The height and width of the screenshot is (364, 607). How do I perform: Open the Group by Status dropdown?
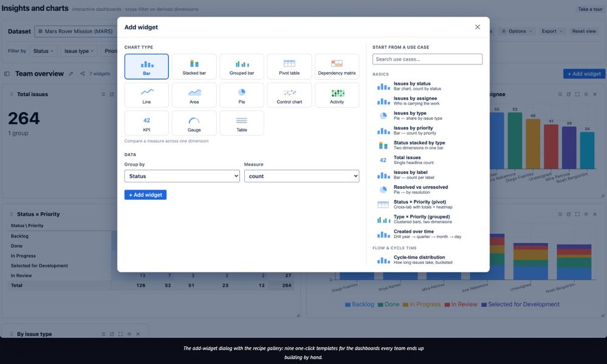(x=182, y=176)
